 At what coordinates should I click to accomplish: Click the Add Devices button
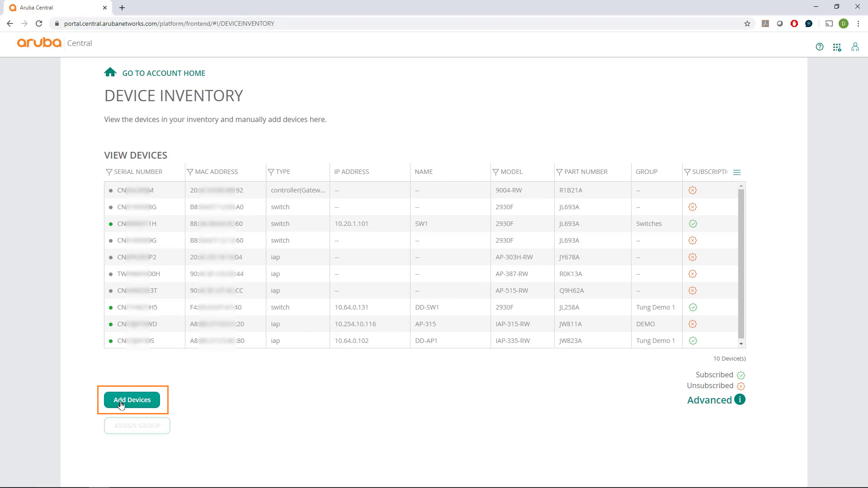(132, 400)
